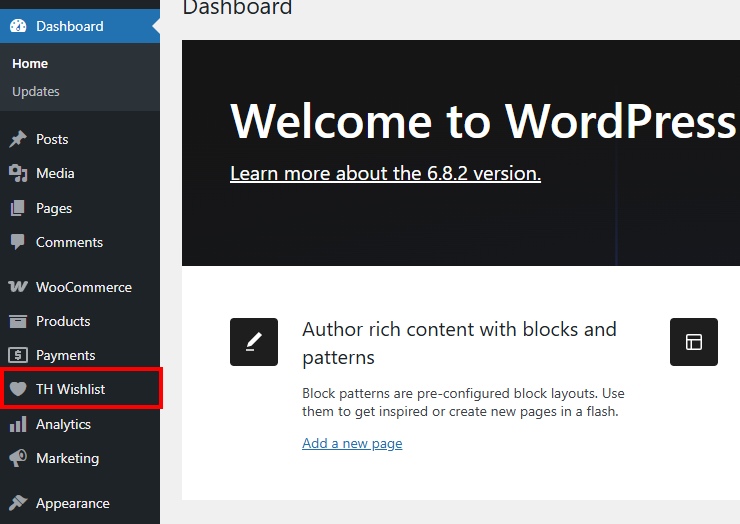The image size is (740, 524).
Task: Open the Learn more about 6.8.2 link
Action: [x=385, y=173]
